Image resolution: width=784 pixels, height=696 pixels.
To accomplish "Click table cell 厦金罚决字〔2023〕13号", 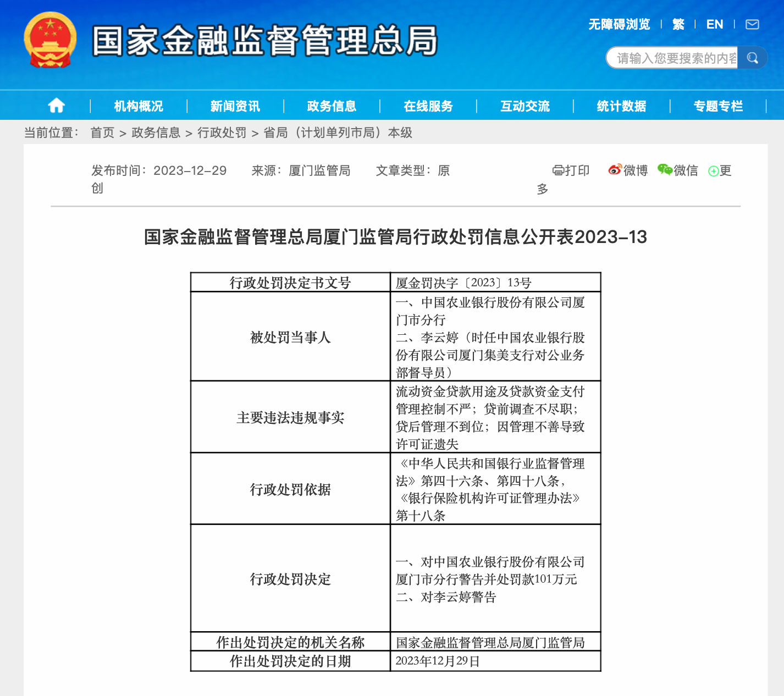I will tap(495, 283).
